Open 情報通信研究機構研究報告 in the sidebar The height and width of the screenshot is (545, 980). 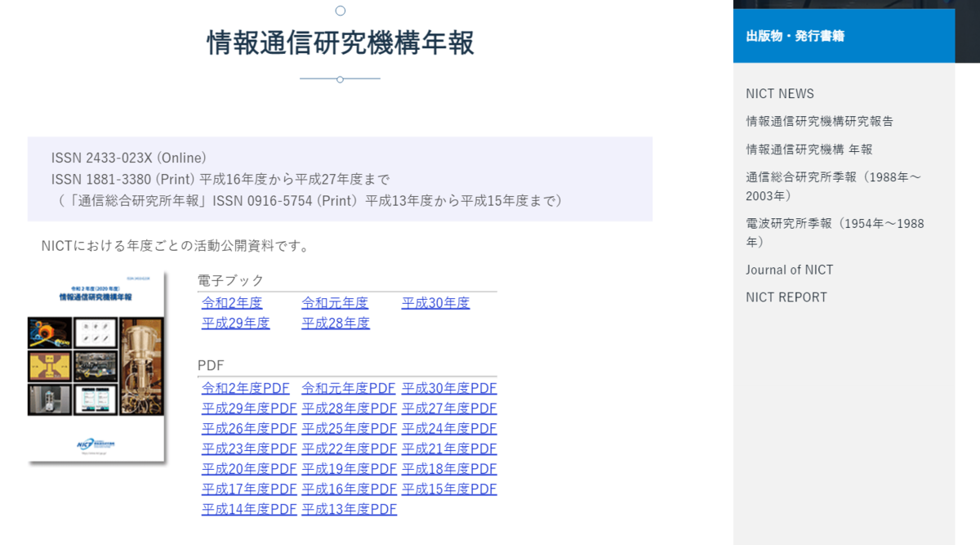[820, 121]
